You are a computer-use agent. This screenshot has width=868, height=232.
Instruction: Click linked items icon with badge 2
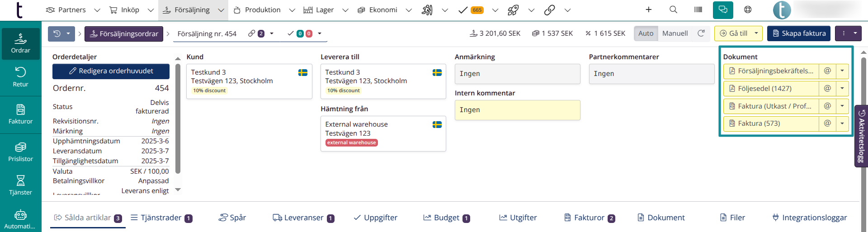(256, 33)
